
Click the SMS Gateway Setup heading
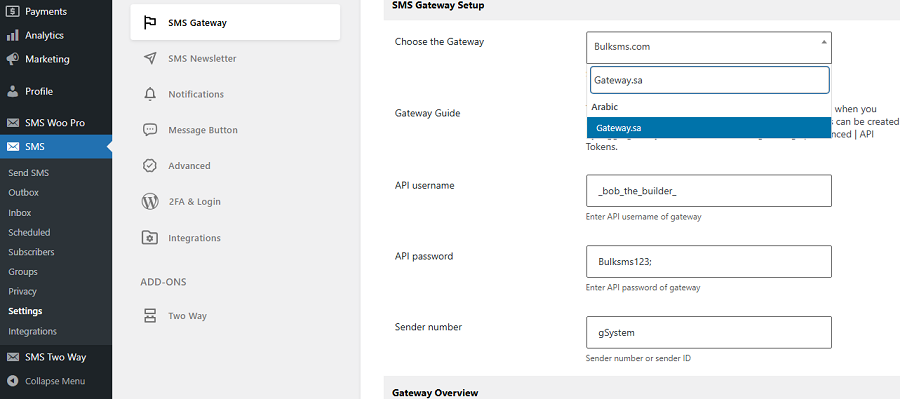point(438,5)
